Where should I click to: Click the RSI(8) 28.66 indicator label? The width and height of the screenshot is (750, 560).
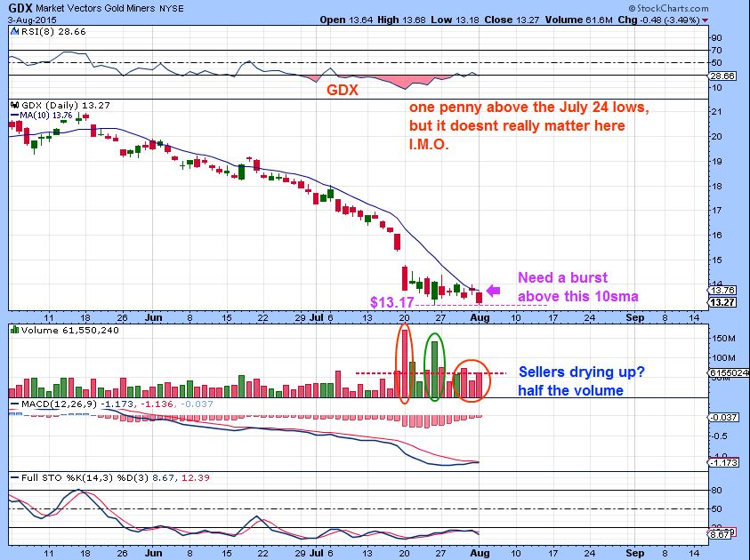tap(53, 31)
